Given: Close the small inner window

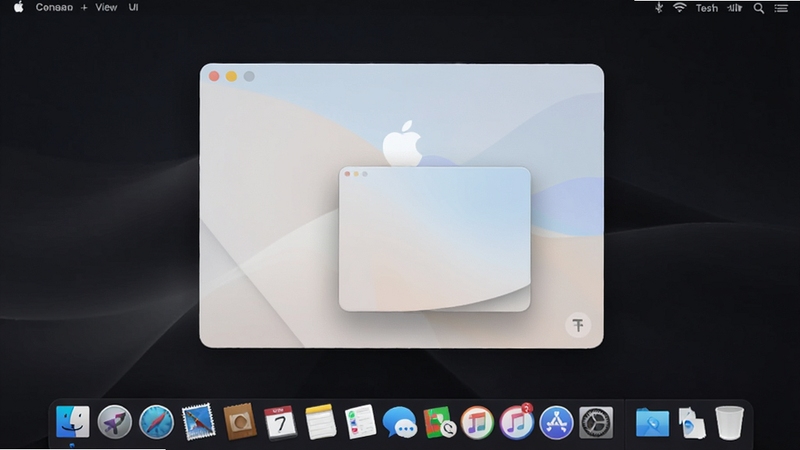Looking at the screenshot, I should click(347, 174).
